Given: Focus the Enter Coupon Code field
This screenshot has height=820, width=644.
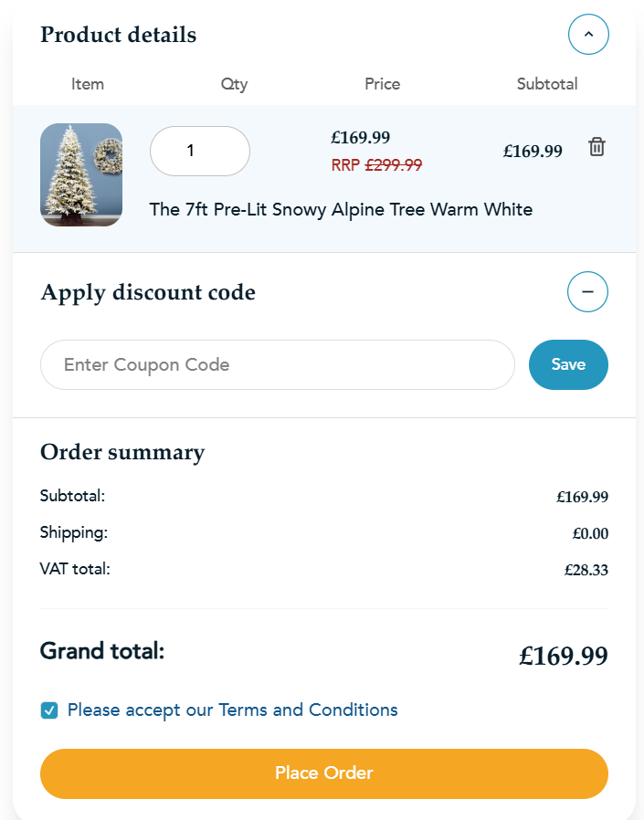Looking at the screenshot, I should tap(278, 364).
